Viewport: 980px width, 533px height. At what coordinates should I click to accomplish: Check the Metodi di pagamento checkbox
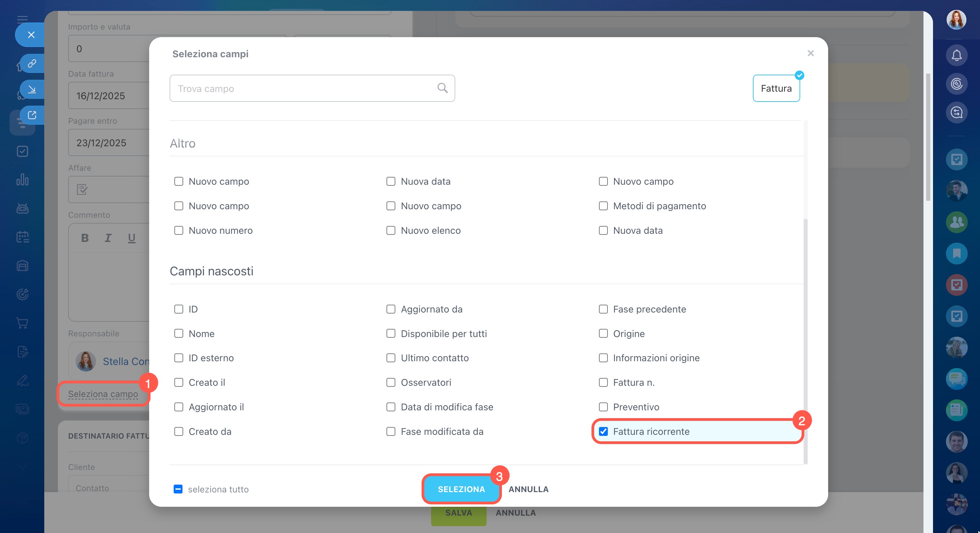coord(603,206)
